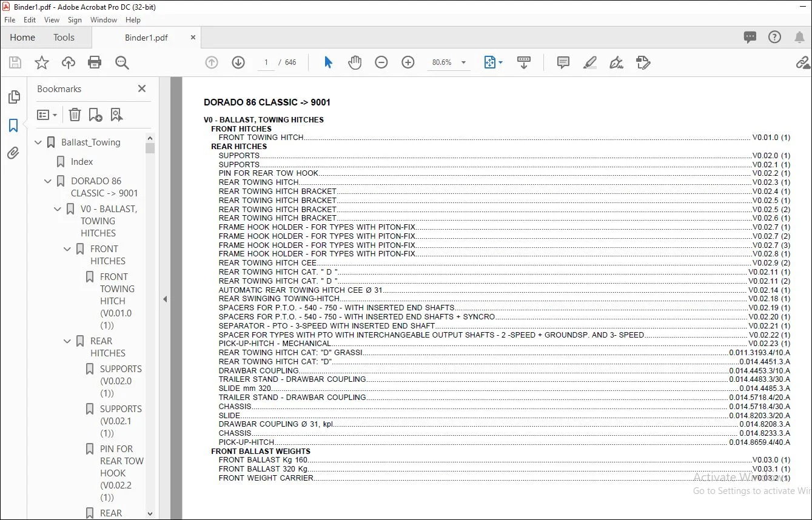The height and width of the screenshot is (520, 812).
Task: Add the file to favorites with the star icon
Action: coord(42,62)
